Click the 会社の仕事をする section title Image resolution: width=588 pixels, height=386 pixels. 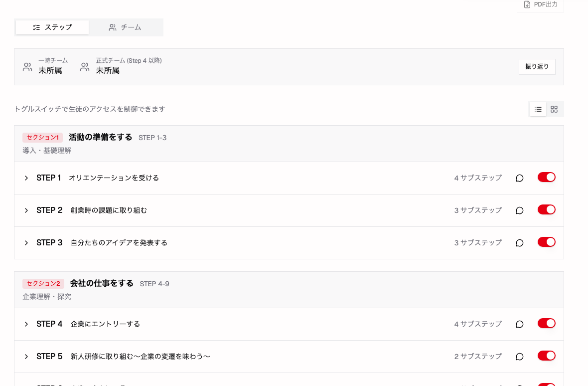pos(102,283)
